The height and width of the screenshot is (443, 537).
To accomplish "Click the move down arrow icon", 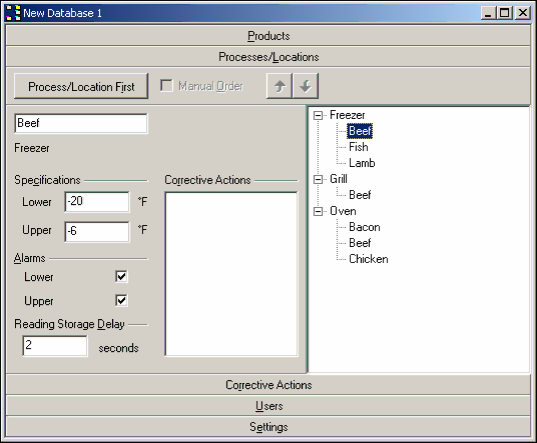I will coord(305,86).
